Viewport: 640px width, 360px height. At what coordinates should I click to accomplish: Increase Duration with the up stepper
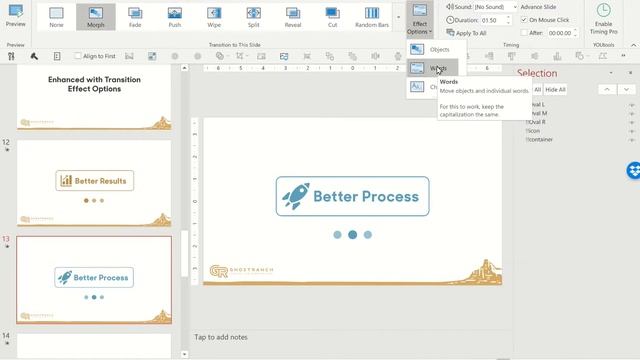click(x=509, y=18)
